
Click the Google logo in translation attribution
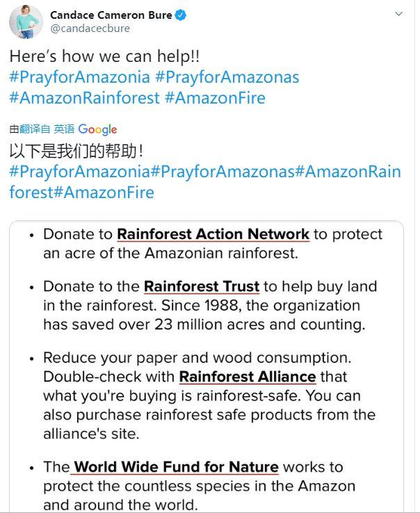(x=97, y=129)
